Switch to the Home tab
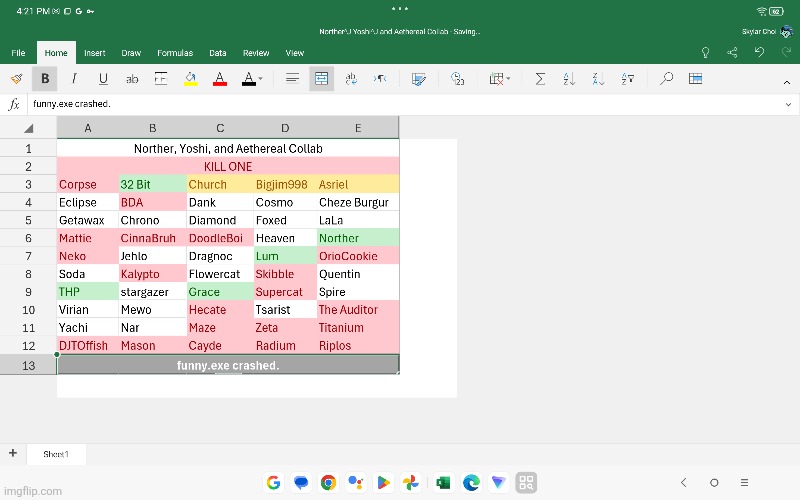This screenshot has height=500, width=800. tap(56, 53)
